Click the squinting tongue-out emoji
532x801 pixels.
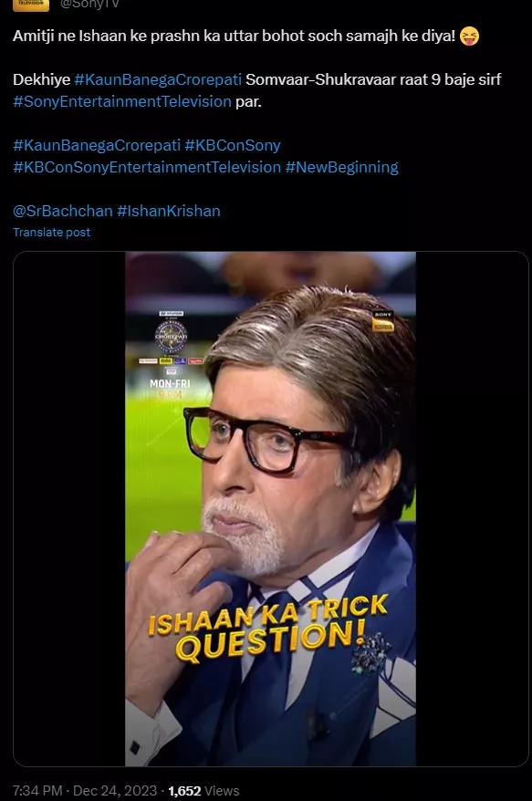(x=470, y=36)
